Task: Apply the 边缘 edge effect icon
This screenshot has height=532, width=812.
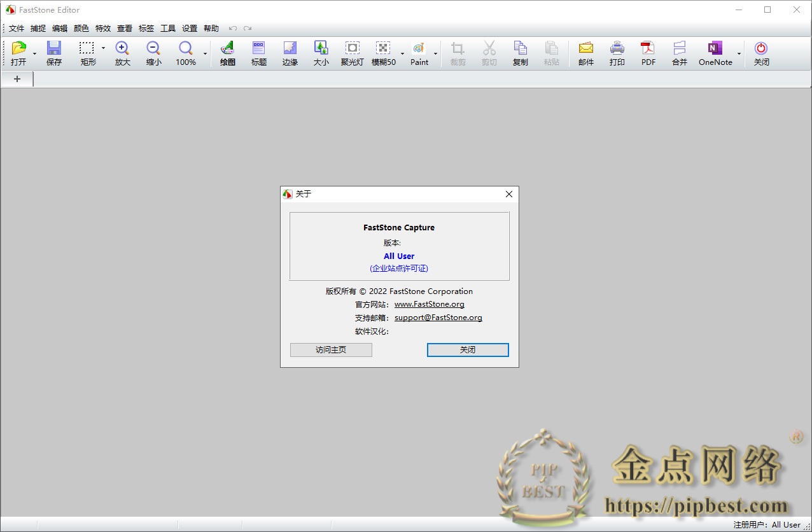Action: point(290,51)
